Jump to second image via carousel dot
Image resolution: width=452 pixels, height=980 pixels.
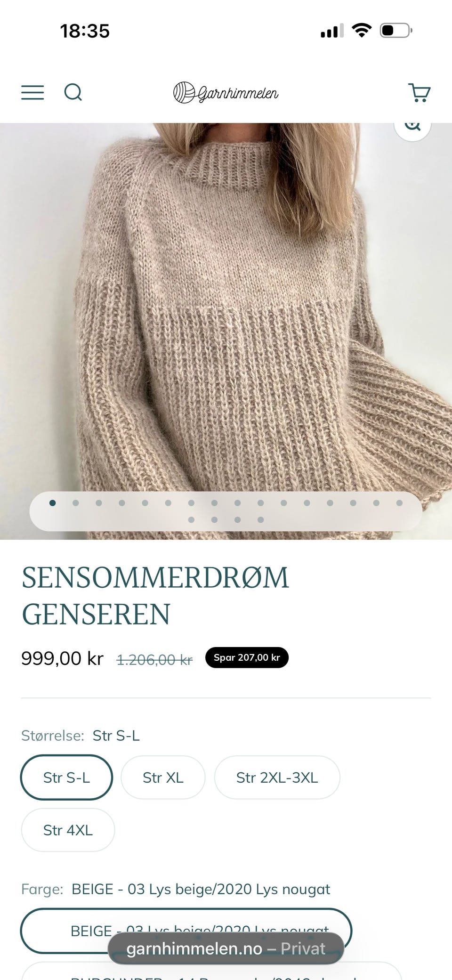pyautogui.click(x=75, y=503)
